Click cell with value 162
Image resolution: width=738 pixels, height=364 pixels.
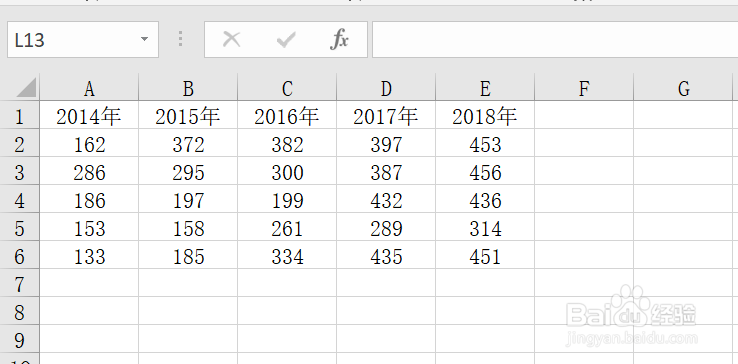[x=89, y=143]
